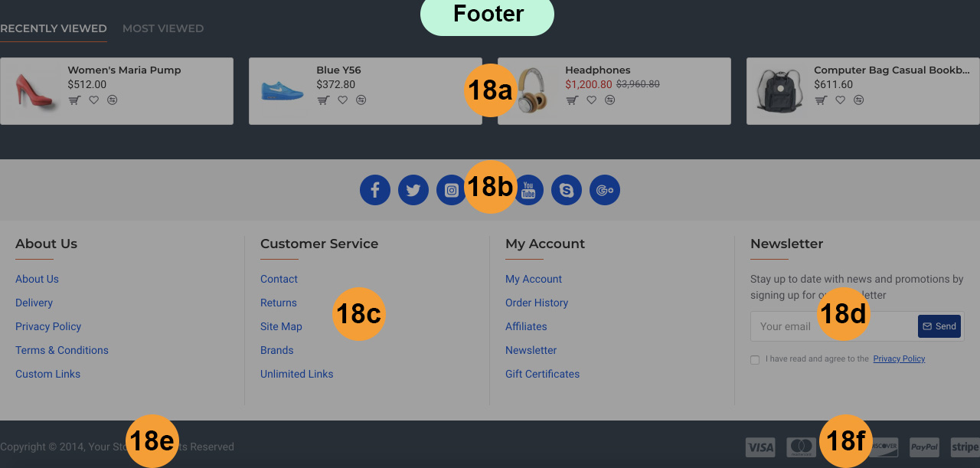Open the Facebook social icon

375,190
